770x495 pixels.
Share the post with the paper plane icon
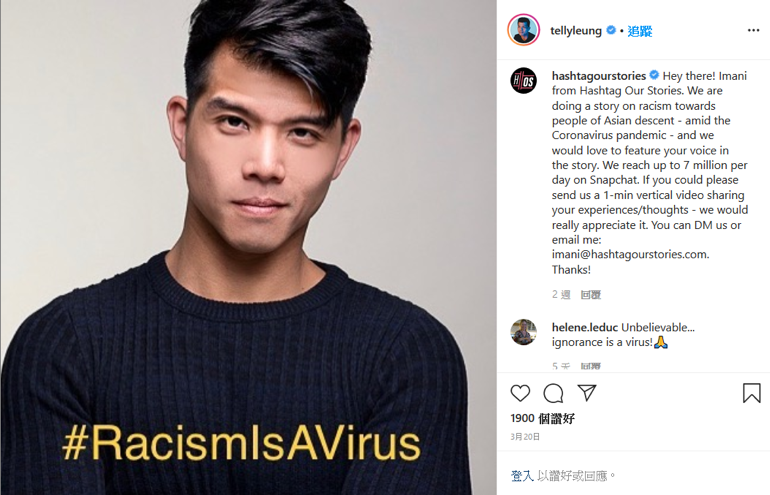[x=587, y=392]
